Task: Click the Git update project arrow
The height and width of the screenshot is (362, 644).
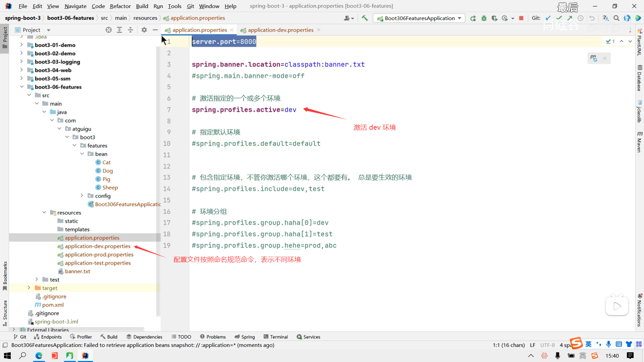Action: click(548, 18)
